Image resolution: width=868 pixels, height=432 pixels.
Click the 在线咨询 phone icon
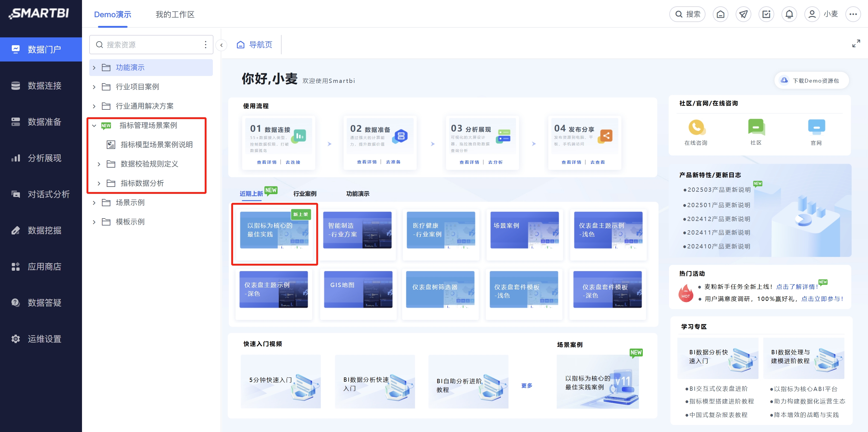(696, 128)
